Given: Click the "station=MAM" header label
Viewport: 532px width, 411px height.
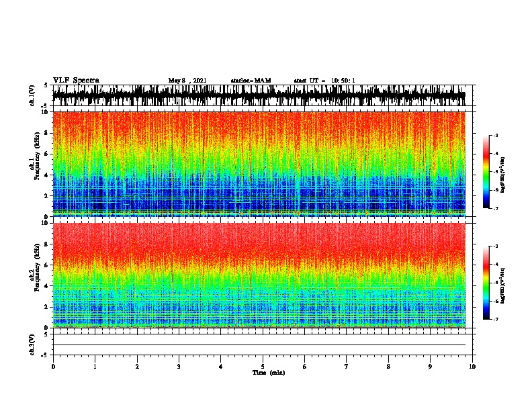Looking at the screenshot, I should coord(251,81).
